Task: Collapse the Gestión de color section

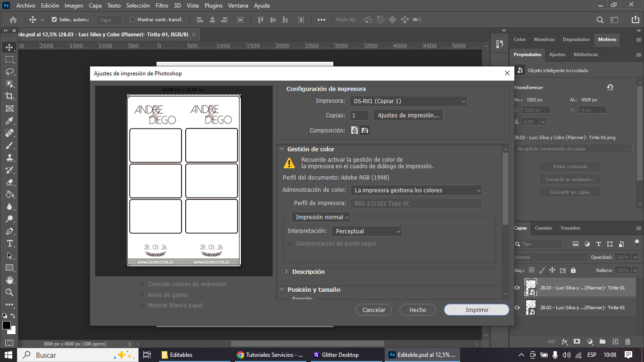Action: pyautogui.click(x=282, y=149)
